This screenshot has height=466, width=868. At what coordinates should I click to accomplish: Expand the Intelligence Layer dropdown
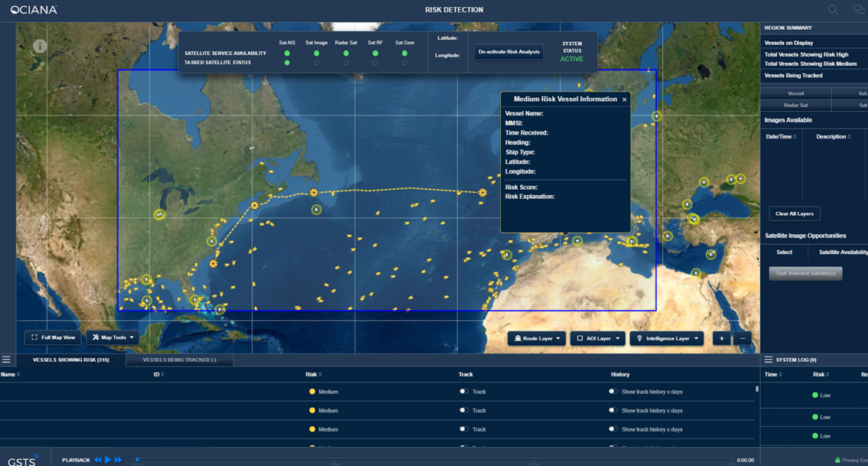(667, 338)
